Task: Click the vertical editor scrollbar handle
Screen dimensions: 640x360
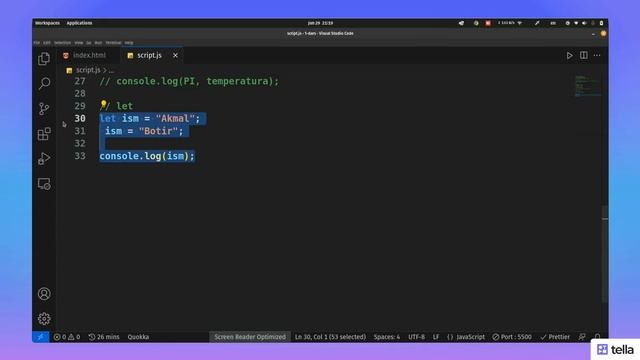Action: [605, 254]
